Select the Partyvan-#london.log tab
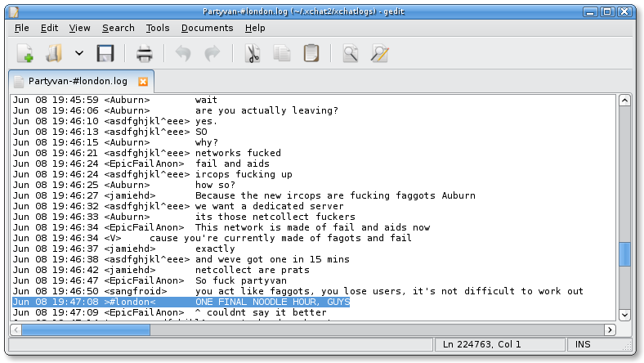 pos(78,81)
